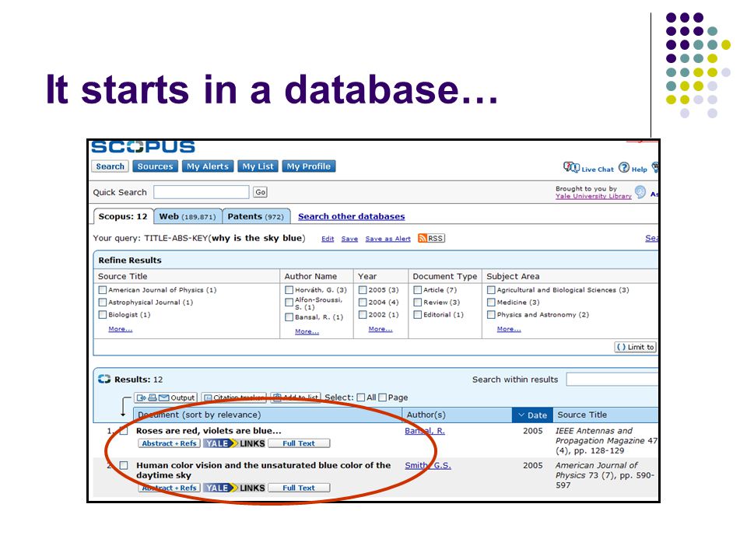Tick Select All results checkbox
Image resolution: width=747 pixels, height=560 pixels.
361,397
